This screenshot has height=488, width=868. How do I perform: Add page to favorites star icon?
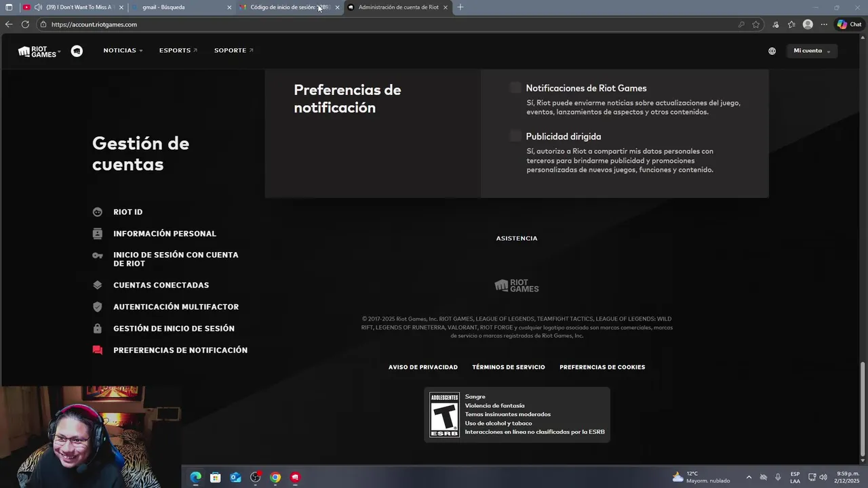(756, 24)
